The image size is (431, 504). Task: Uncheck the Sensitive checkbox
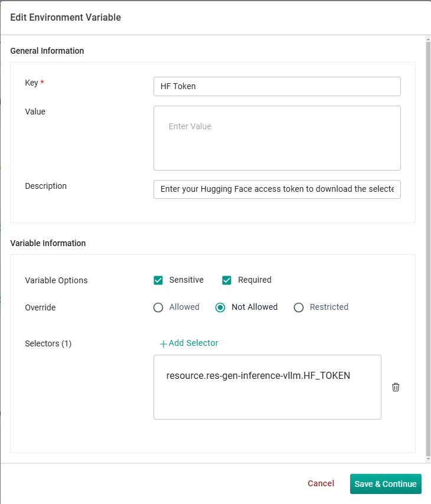point(158,280)
